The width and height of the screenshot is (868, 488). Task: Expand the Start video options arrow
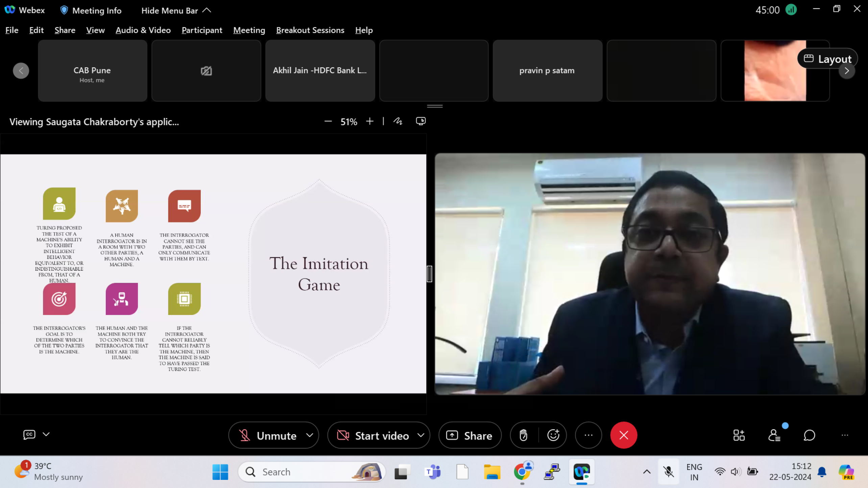coord(421,435)
